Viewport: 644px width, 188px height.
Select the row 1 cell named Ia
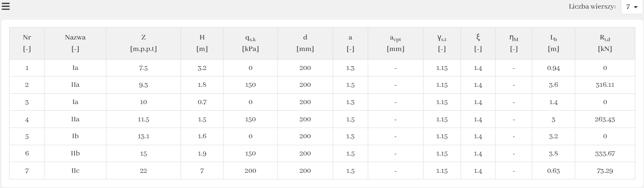click(75, 68)
